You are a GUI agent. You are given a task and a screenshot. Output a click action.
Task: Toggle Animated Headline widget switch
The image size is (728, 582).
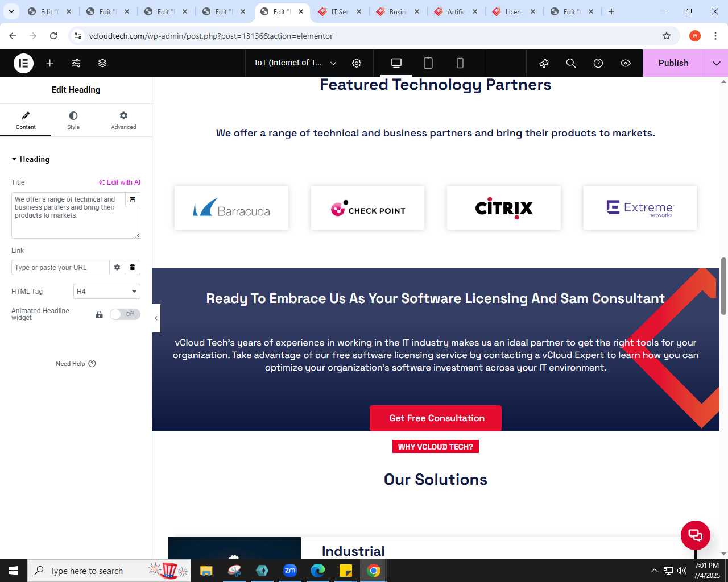tap(125, 314)
